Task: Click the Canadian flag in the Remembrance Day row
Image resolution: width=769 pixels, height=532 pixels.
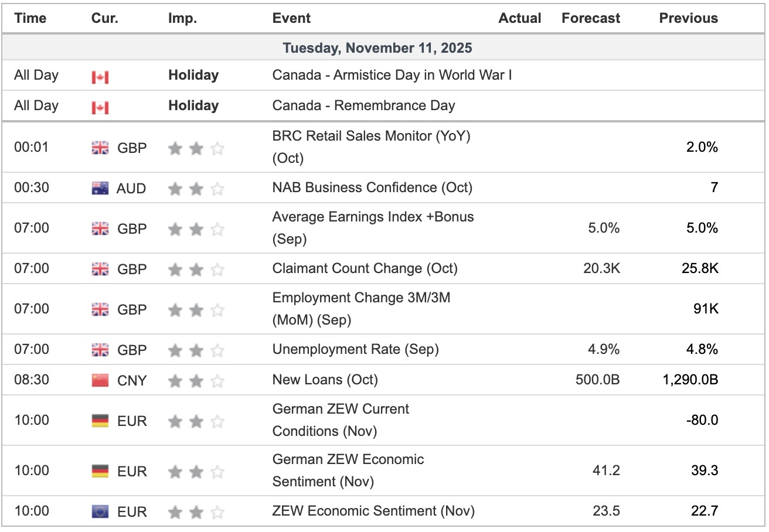Action: click(100, 107)
